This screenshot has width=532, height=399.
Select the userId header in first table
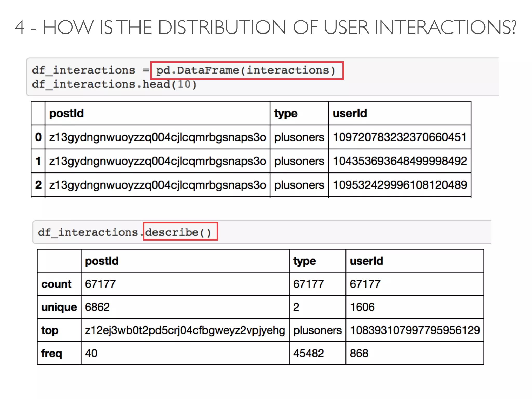pos(350,114)
